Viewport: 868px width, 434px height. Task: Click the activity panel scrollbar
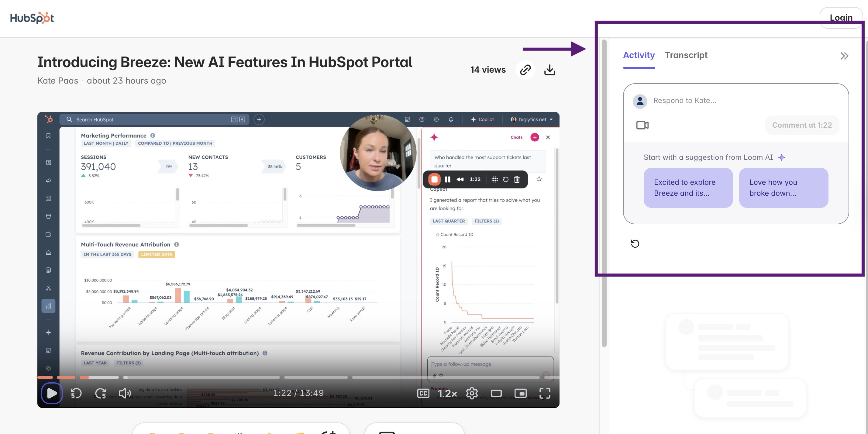(604, 193)
